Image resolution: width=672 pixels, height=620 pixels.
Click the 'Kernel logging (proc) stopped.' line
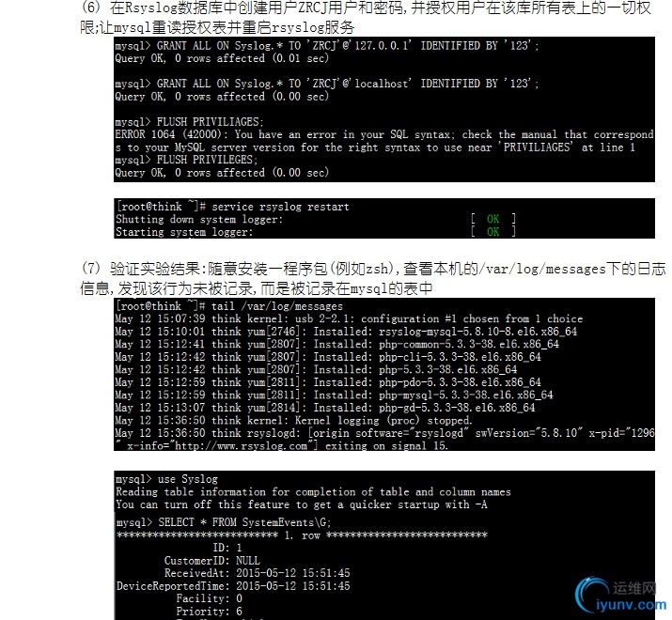[x=293, y=420]
